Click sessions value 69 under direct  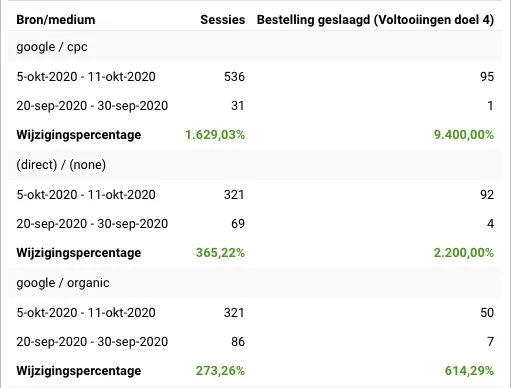(238, 224)
